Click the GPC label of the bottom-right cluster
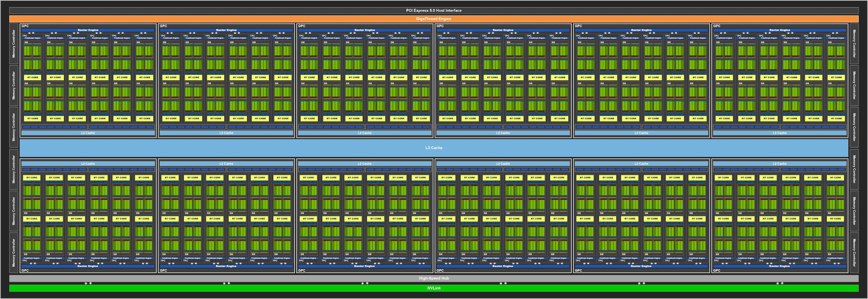 pyautogui.click(x=717, y=271)
